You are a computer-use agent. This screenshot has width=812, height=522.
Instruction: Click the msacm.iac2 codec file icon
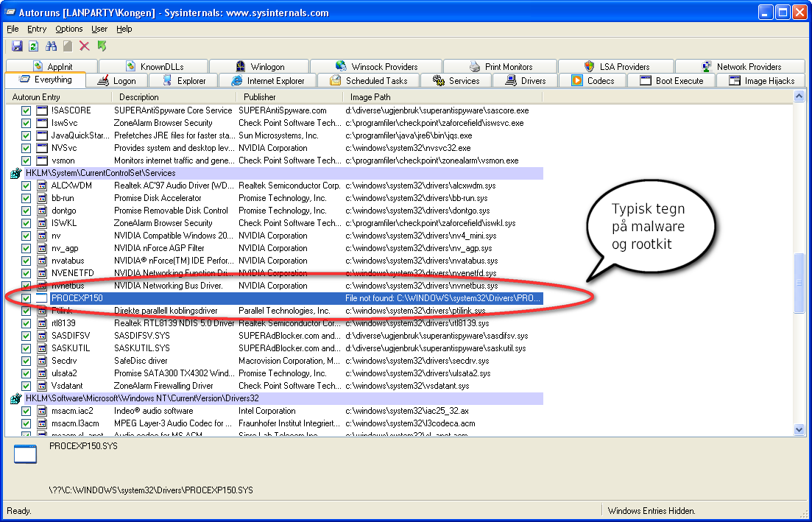(42, 411)
